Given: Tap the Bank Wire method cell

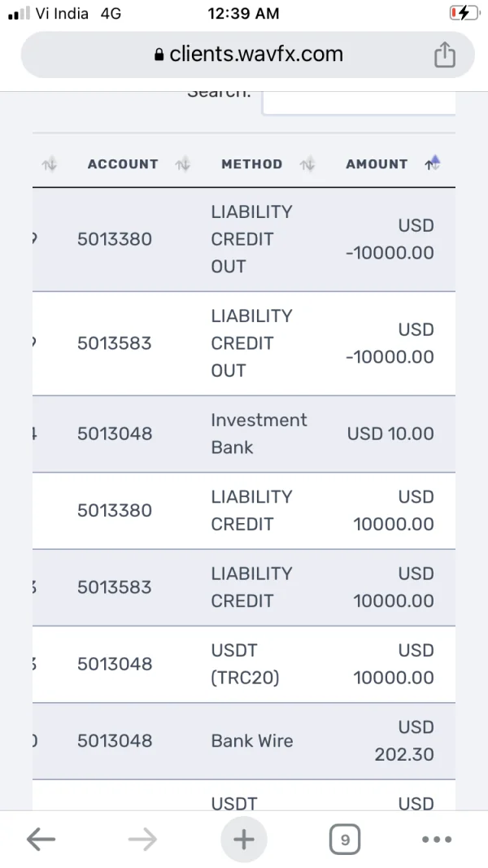Looking at the screenshot, I should 252,741.
